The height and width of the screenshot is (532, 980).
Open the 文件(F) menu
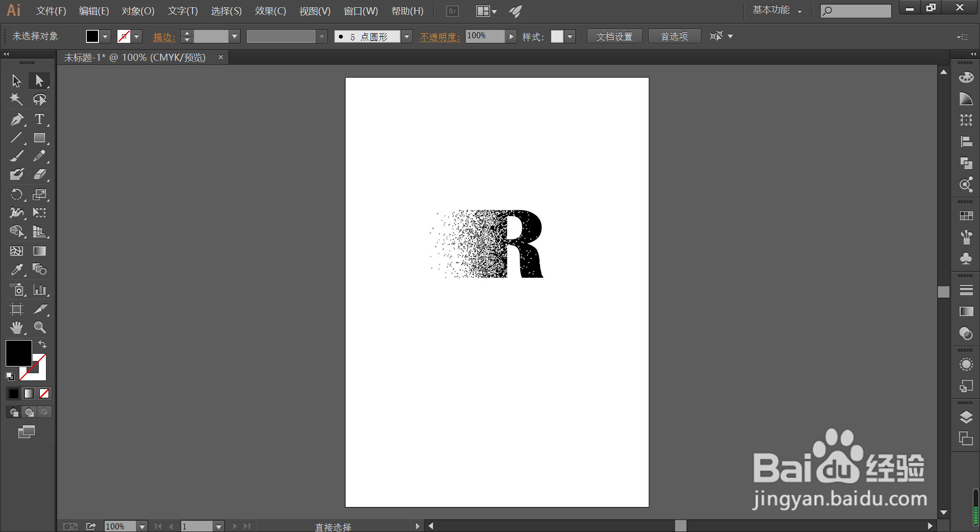pyautogui.click(x=51, y=11)
